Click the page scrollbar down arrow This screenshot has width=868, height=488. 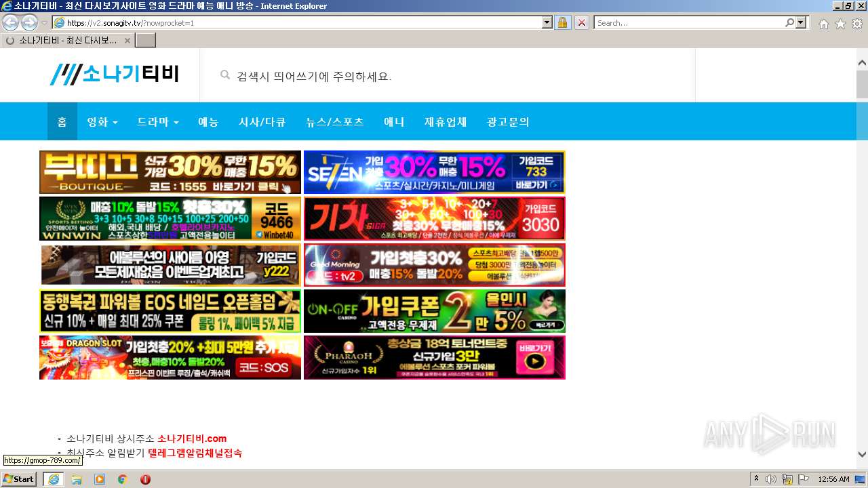[862, 455]
